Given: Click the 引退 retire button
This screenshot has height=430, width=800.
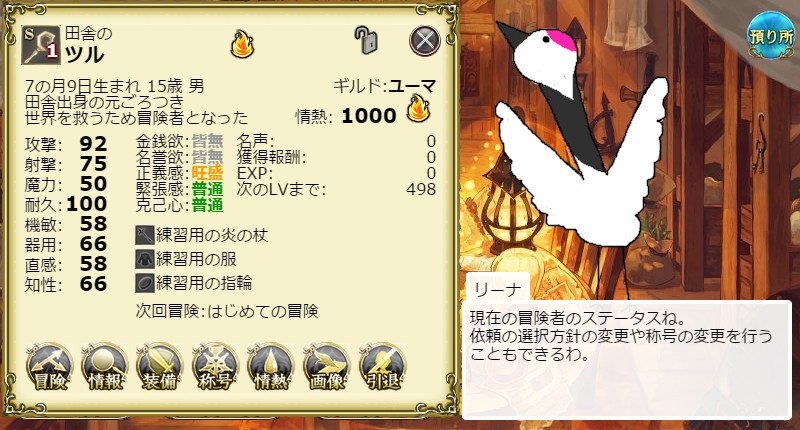Looking at the screenshot, I should [x=382, y=367].
